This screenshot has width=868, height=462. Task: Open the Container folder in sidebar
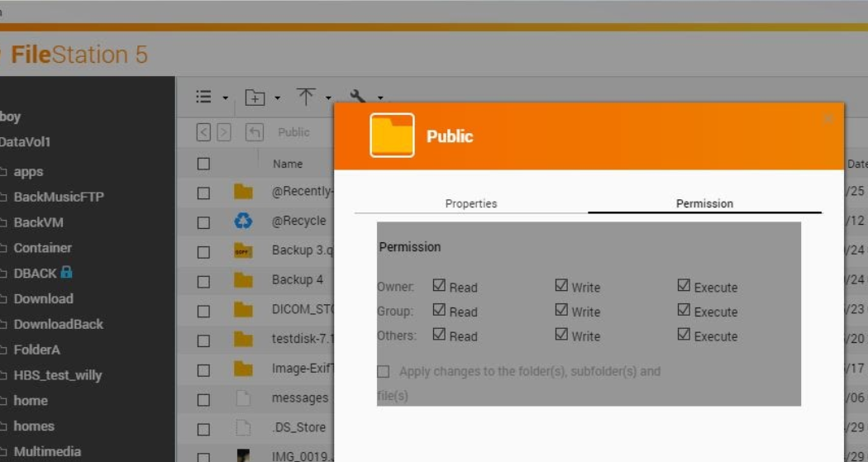(43, 248)
